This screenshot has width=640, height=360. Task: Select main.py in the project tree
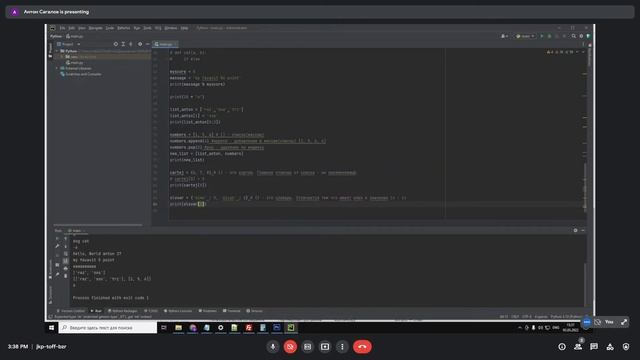point(75,62)
